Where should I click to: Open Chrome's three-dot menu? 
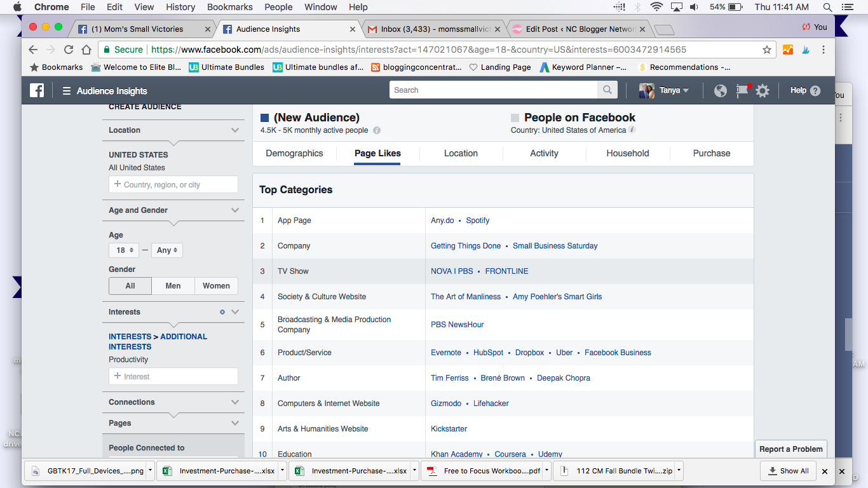824,50
